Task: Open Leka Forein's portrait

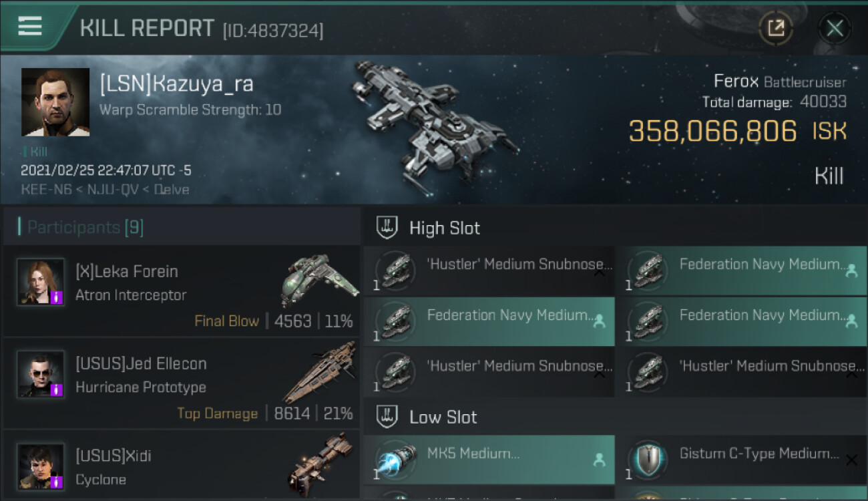Action: [40, 282]
